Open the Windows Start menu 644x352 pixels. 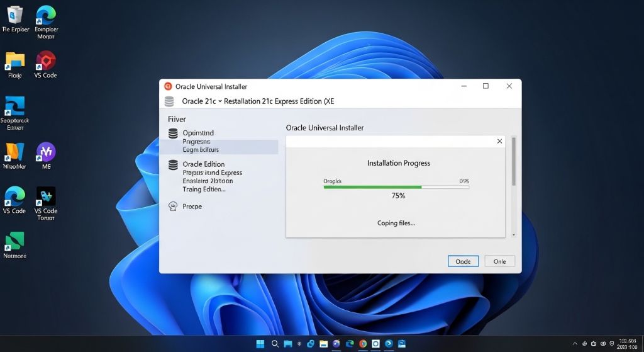pyautogui.click(x=260, y=344)
